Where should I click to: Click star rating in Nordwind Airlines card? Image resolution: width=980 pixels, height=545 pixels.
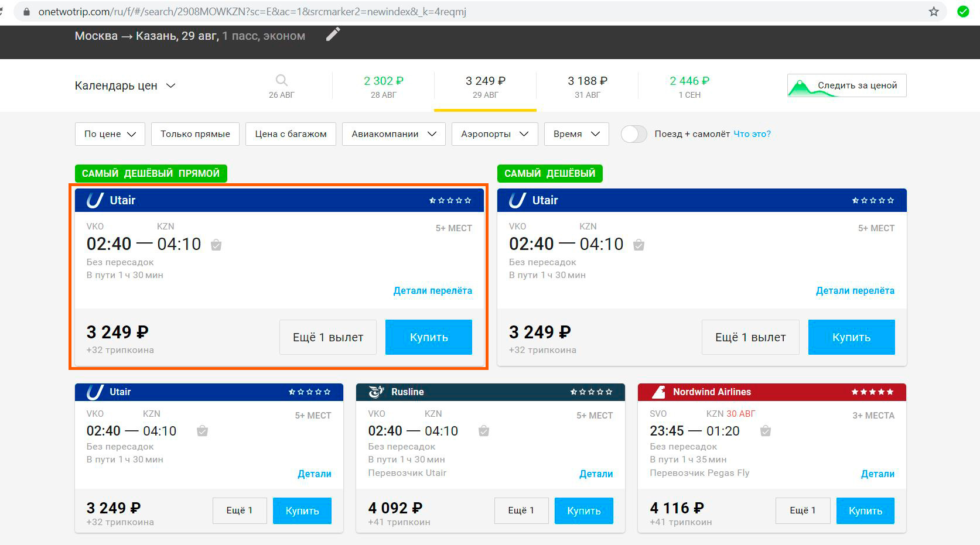coord(873,392)
